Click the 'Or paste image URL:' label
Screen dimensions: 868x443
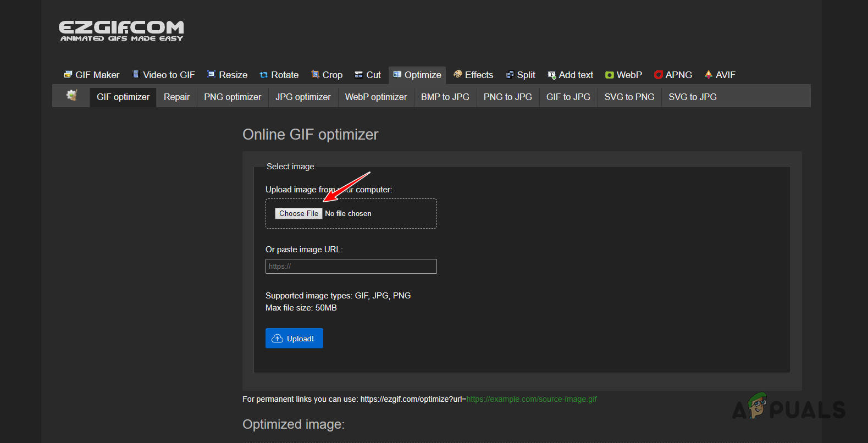point(304,250)
